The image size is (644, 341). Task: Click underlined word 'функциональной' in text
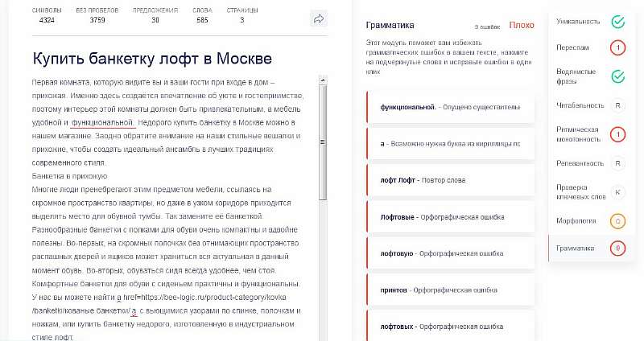[x=102, y=122]
